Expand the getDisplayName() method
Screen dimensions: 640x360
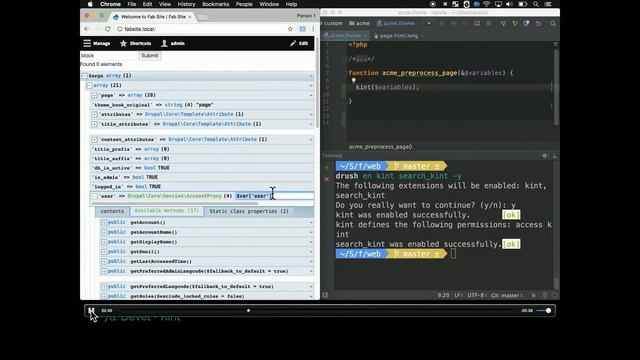click(x=104, y=242)
